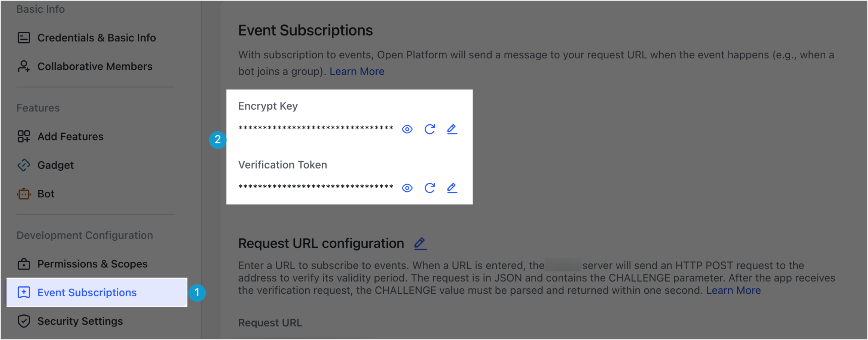This screenshot has width=868, height=340.
Task: Click the masked Encrypt Key value
Action: (316, 128)
